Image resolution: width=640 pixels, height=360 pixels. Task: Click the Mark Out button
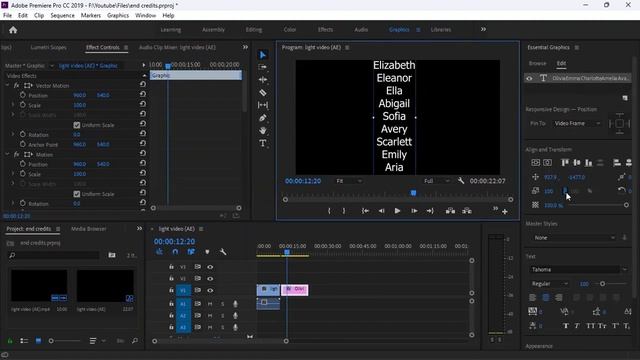click(x=344, y=211)
